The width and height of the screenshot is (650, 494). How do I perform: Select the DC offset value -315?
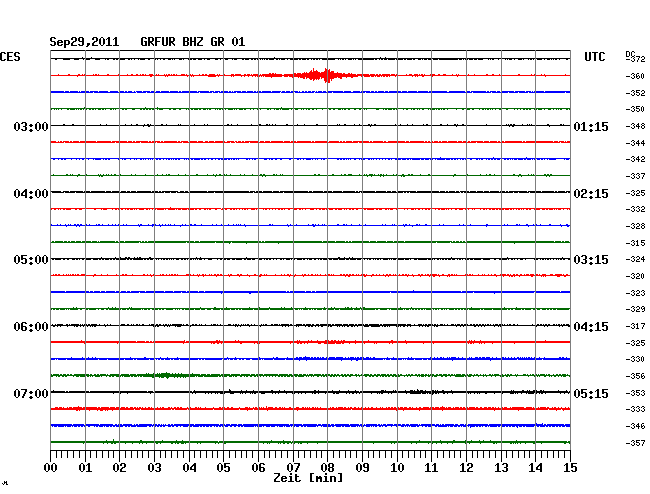click(635, 243)
